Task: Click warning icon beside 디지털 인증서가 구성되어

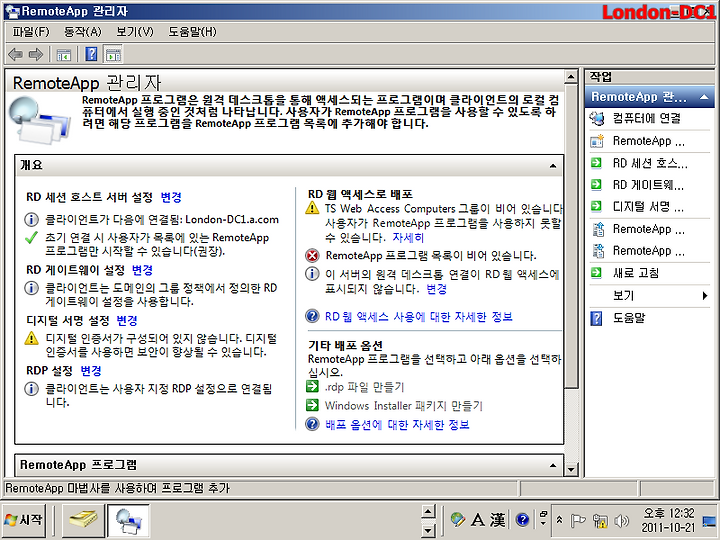Action: point(31,338)
